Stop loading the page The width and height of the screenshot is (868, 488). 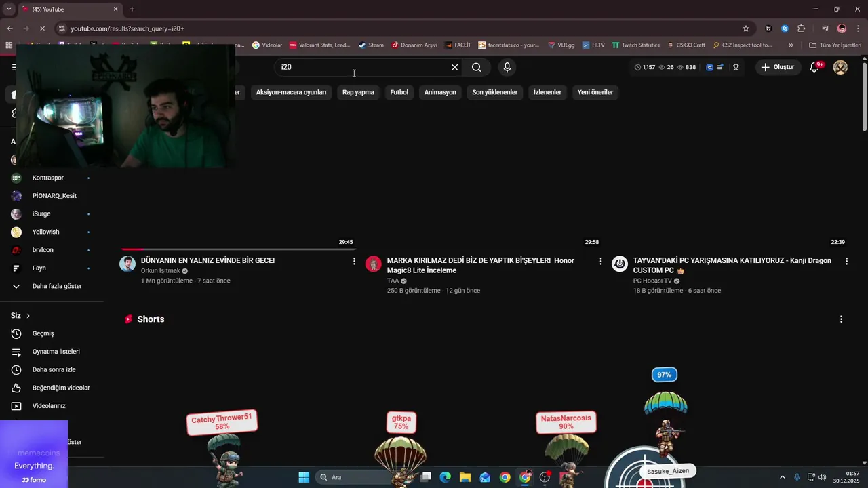pyautogui.click(x=42, y=28)
